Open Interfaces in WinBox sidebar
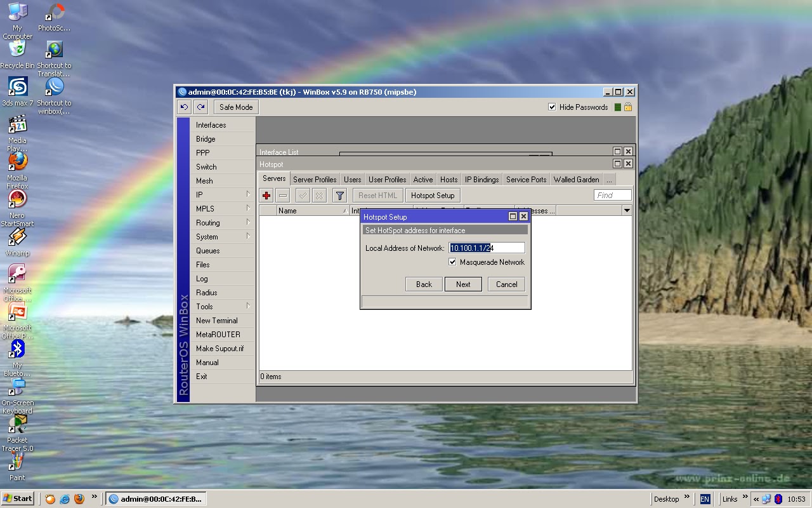The image size is (812, 508). [x=223, y=125]
